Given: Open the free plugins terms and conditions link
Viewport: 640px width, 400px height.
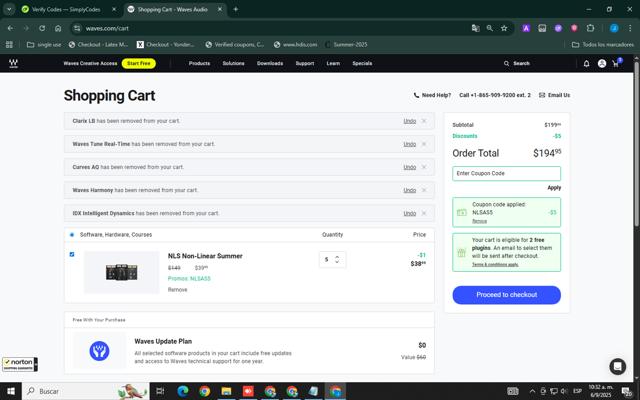Looking at the screenshot, I should pos(495,264).
